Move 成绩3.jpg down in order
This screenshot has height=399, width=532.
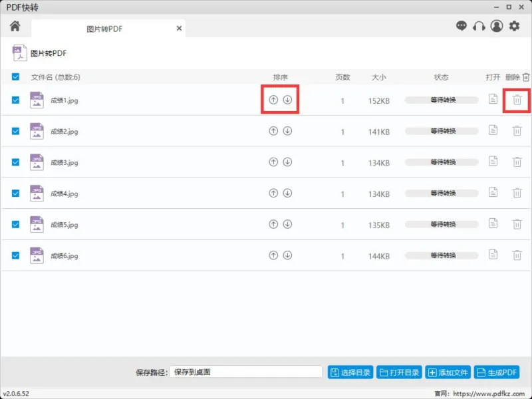[287, 162]
